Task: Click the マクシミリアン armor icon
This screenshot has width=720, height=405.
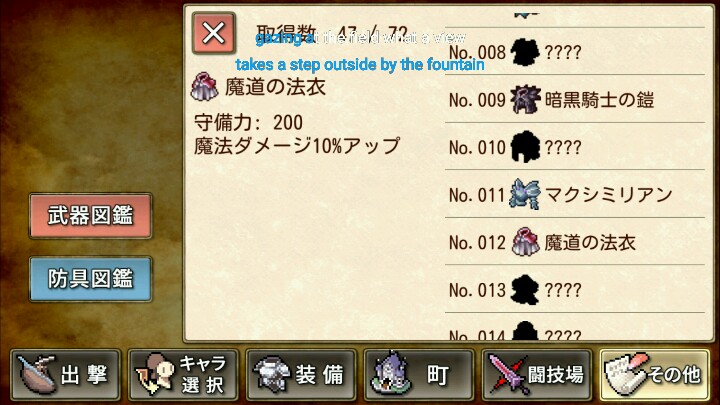Action: click(x=525, y=194)
